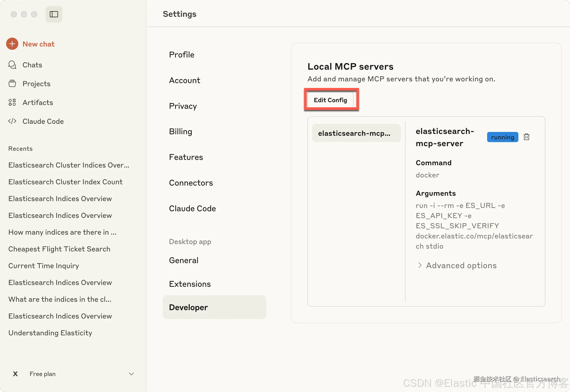
Task: Click the Recents section label
Action: click(20, 149)
